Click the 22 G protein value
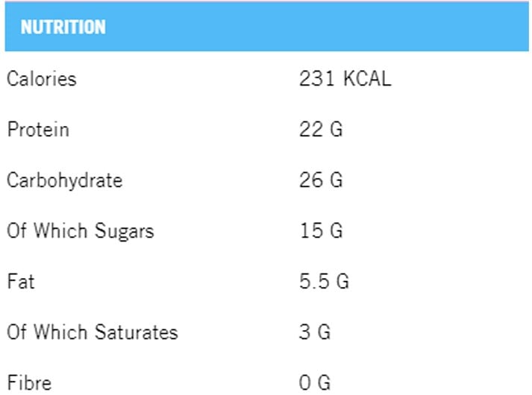Viewport: 532px width, 395px height. (x=321, y=130)
